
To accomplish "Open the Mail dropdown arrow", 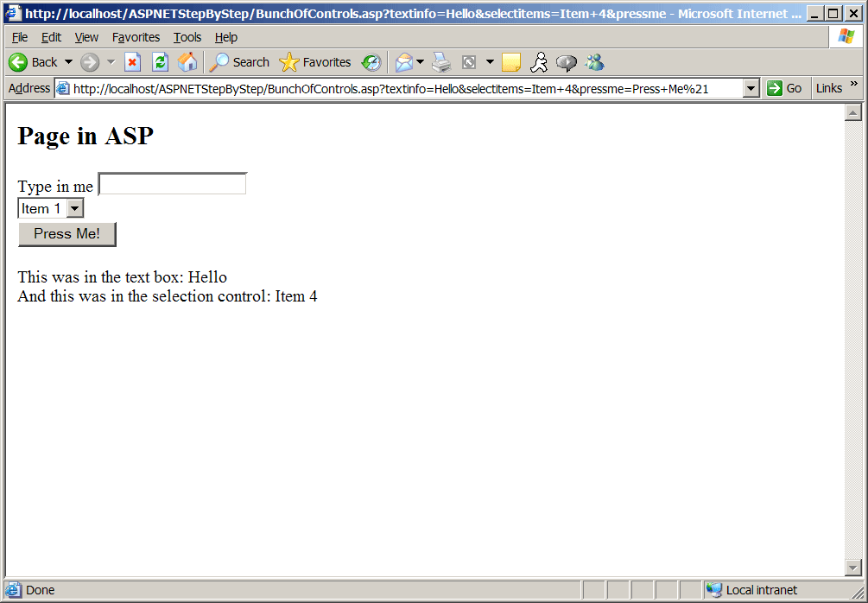I will 421,62.
